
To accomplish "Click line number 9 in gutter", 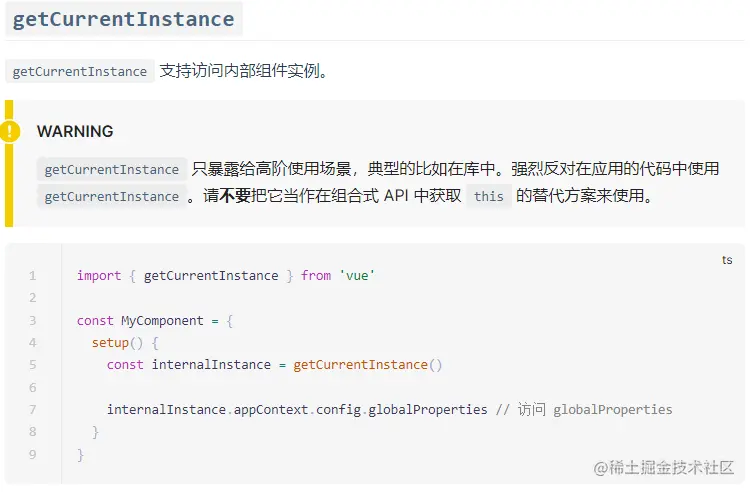I will point(33,454).
